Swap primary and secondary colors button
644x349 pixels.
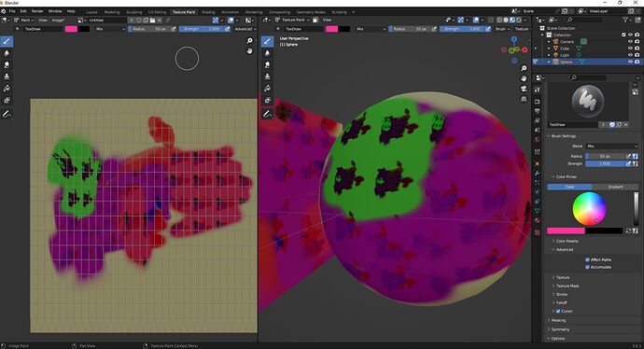pyautogui.click(x=628, y=230)
